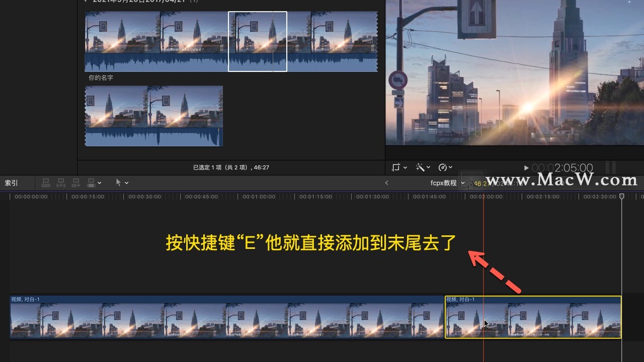Click the insert clip icon
The width and height of the screenshot is (644, 362).
coord(61,183)
